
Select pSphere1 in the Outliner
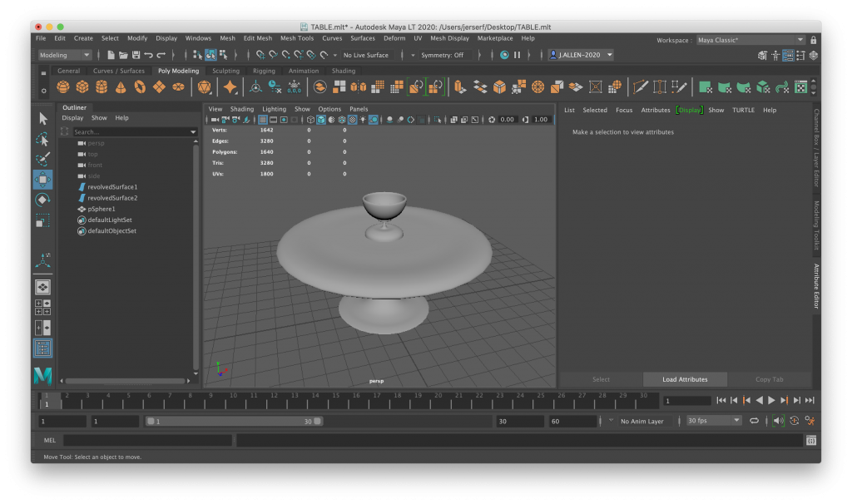click(x=102, y=209)
